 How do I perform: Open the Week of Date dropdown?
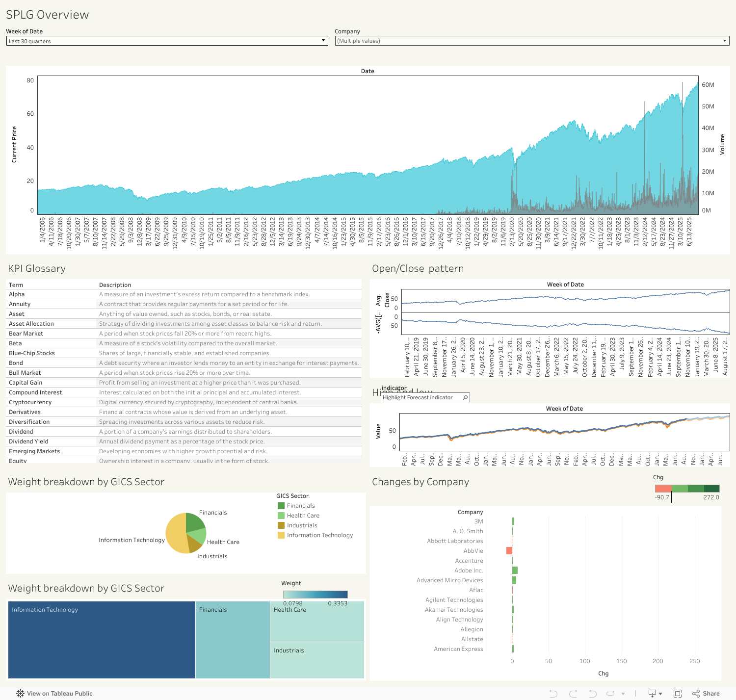(x=167, y=41)
